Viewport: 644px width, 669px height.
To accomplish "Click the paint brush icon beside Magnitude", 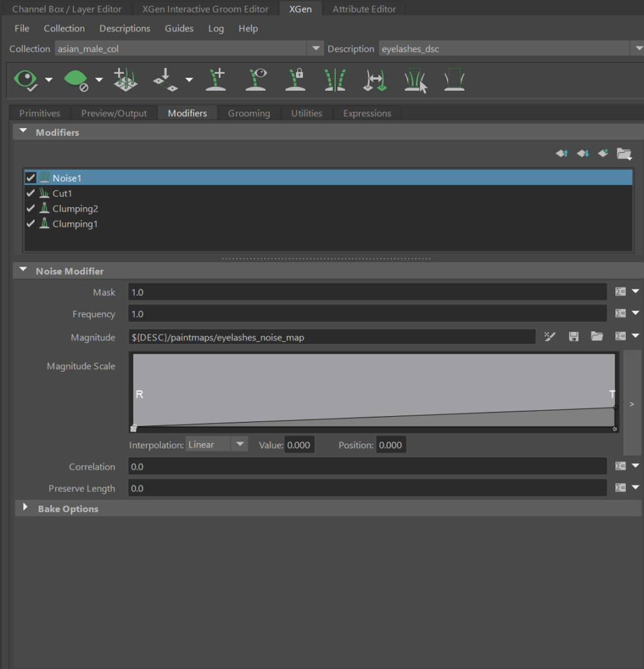I will click(x=550, y=336).
